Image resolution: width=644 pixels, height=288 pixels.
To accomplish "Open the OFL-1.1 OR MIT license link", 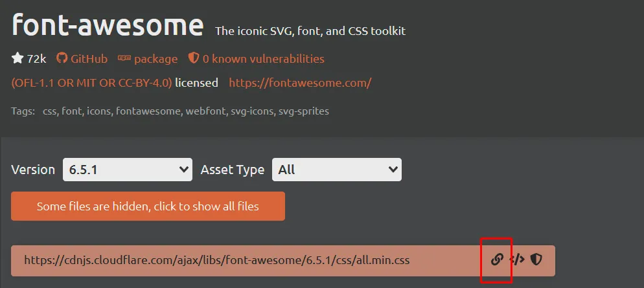I will [91, 83].
